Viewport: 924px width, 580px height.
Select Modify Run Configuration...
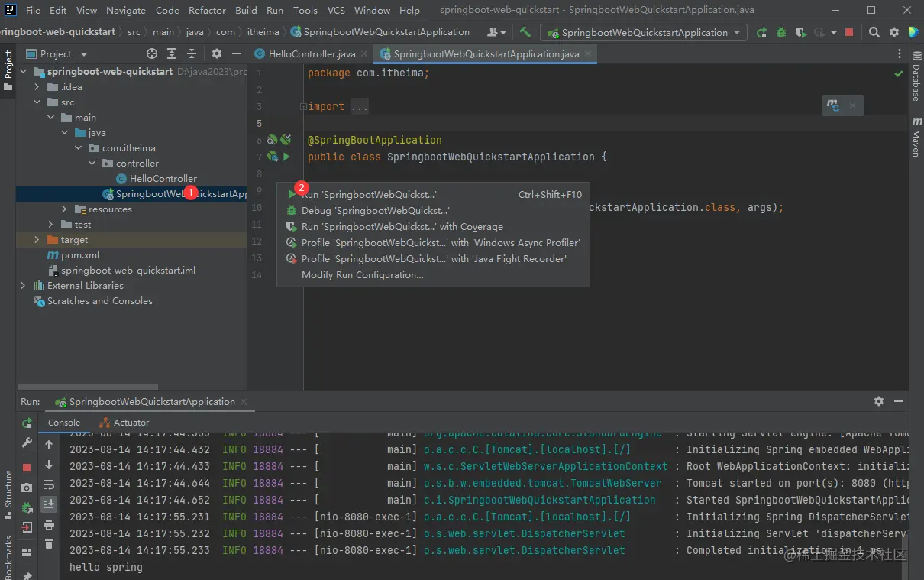434,275
